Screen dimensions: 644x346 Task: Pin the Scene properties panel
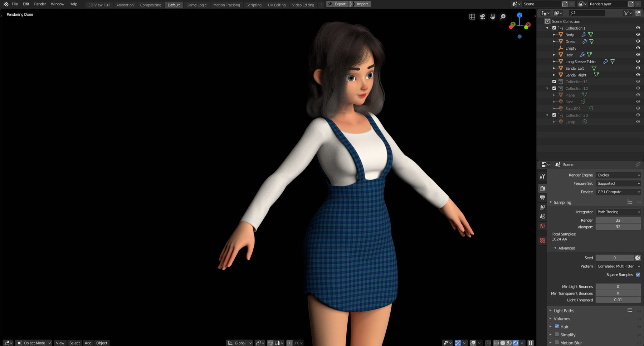point(638,164)
